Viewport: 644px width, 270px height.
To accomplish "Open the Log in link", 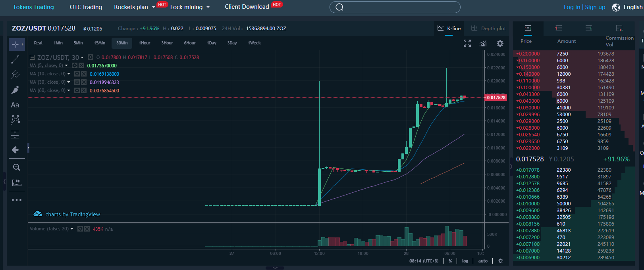I will point(572,7).
